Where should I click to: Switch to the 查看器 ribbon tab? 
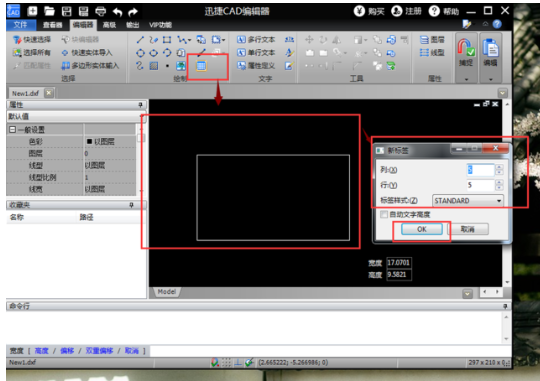click(52, 25)
